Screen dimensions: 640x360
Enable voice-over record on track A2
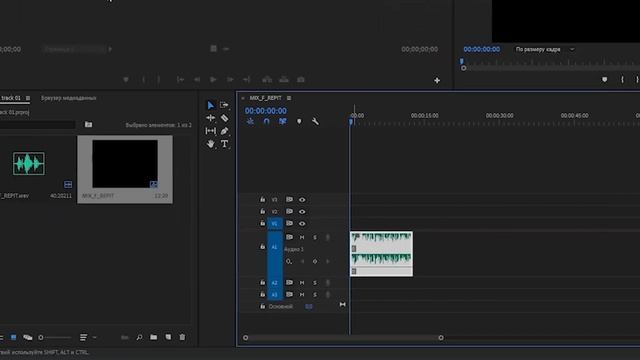[327, 282]
